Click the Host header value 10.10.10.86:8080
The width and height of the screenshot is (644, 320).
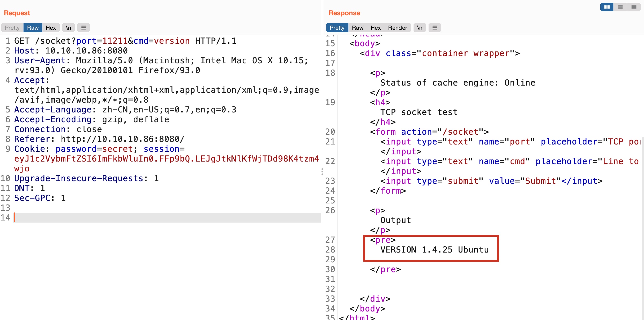86,51
